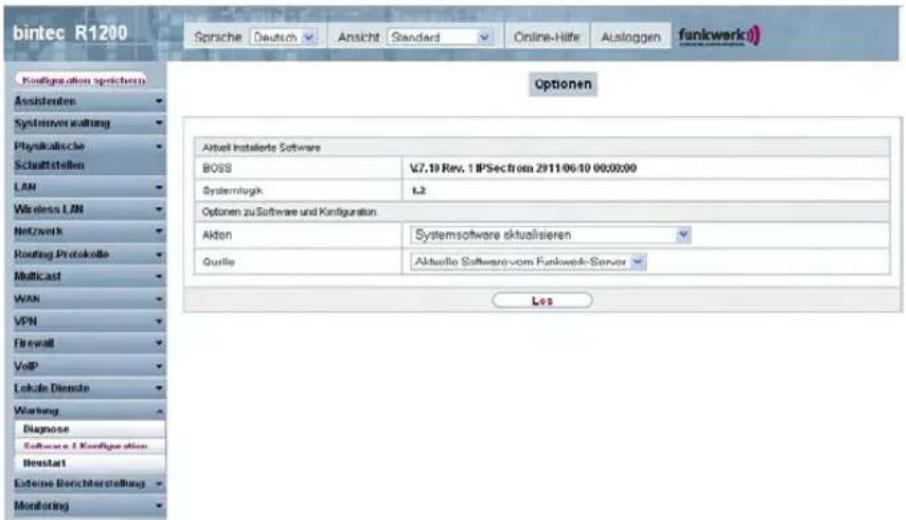
Task: Expand the Routing Protokolle menu
Action: pos(88,254)
